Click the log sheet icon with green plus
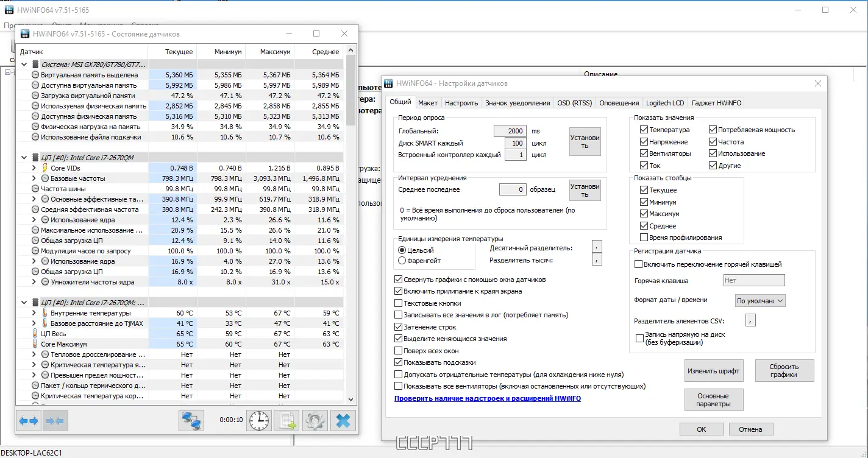Screen dimensions: 868x458 286,420
